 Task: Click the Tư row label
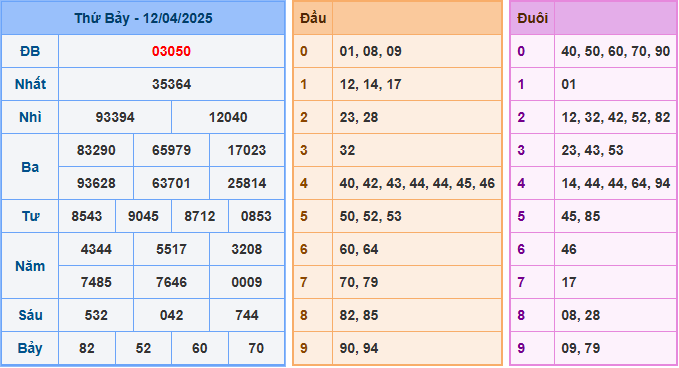30,216
